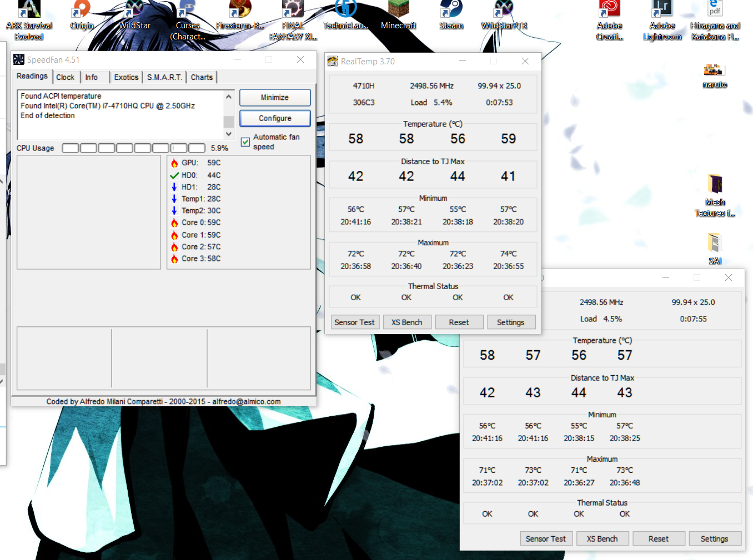Open the WildStar PTR shortcut
Image resolution: width=753 pixels, height=560 pixels.
click(x=504, y=15)
